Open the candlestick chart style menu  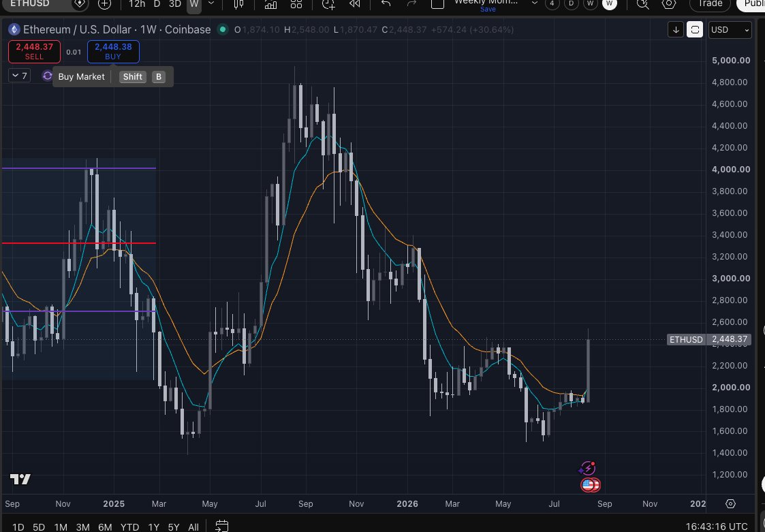point(238,4)
